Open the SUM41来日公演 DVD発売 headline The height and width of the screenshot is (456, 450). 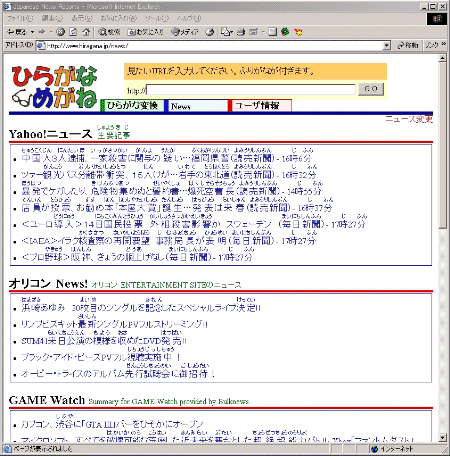point(104,341)
